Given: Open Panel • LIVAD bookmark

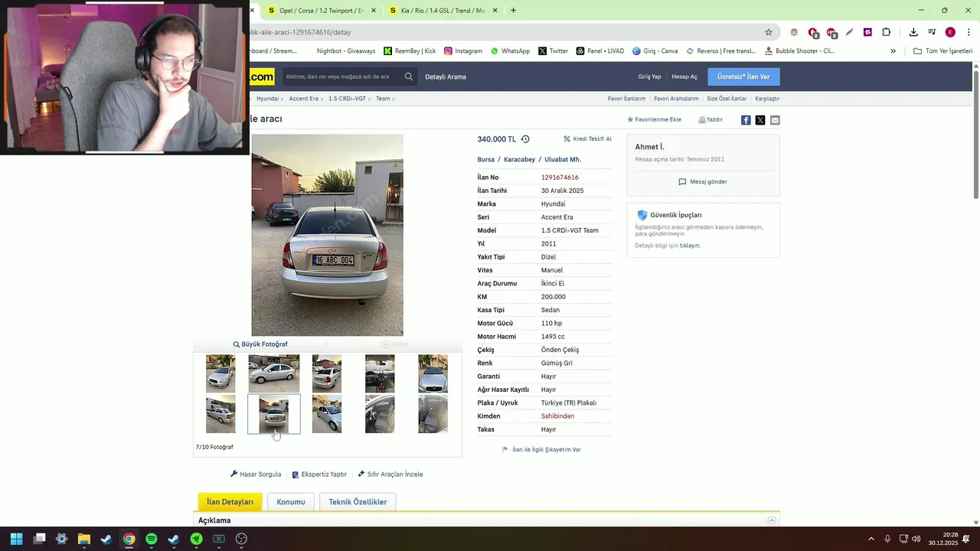Looking at the screenshot, I should (600, 51).
